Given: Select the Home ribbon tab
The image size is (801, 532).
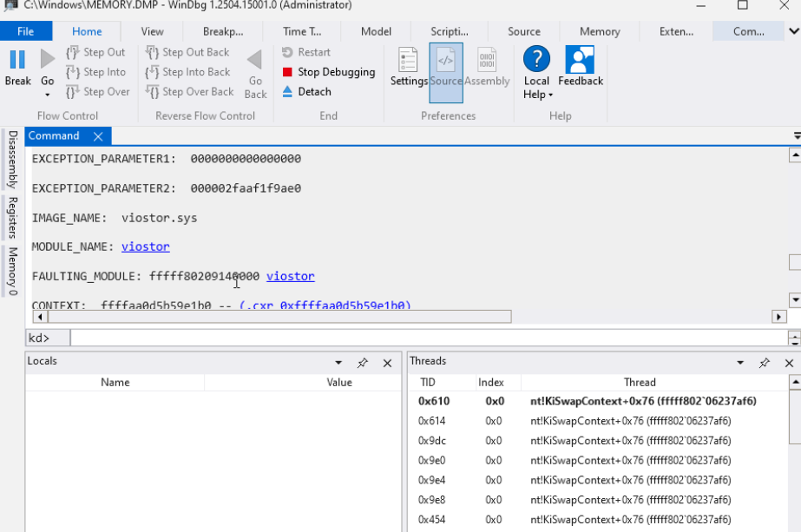Looking at the screenshot, I should [x=87, y=31].
